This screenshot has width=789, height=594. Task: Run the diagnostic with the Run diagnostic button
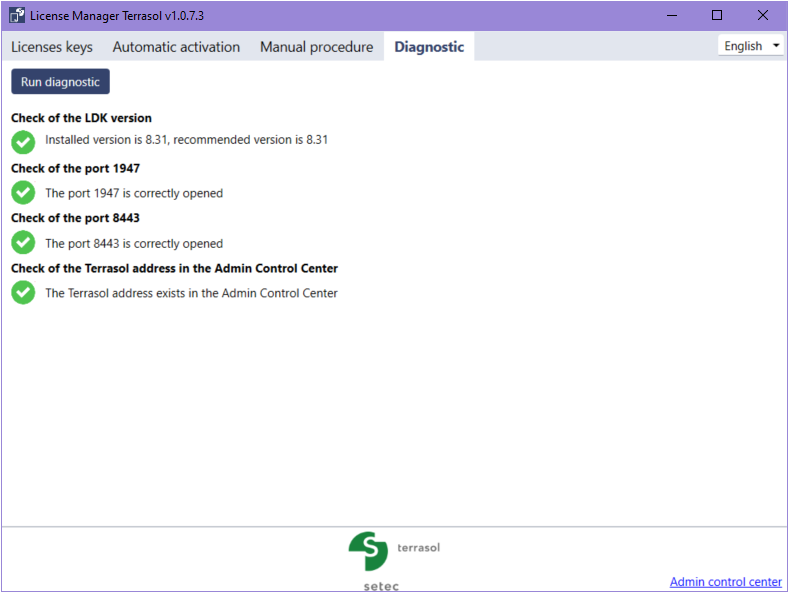(x=60, y=82)
